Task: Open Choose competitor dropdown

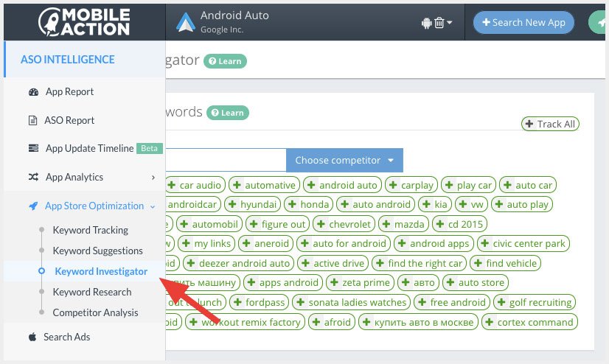Action: click(344, 161)
